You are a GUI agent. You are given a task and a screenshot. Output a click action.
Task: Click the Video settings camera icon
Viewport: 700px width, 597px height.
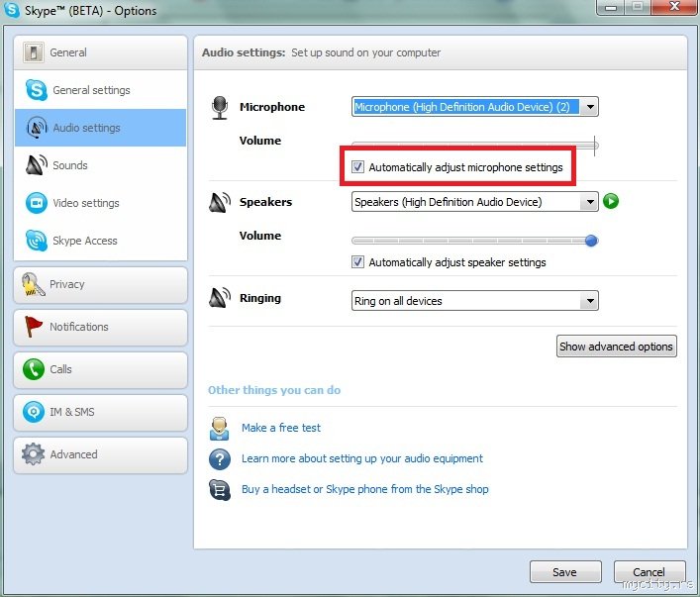tap(37, 203)
